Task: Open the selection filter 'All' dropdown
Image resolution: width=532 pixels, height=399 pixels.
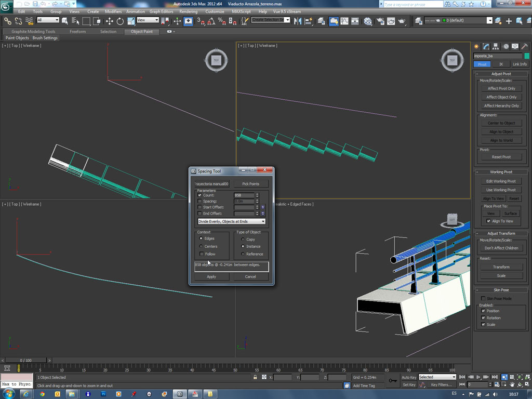Action: pyautogui.click(x=48, y=20)
